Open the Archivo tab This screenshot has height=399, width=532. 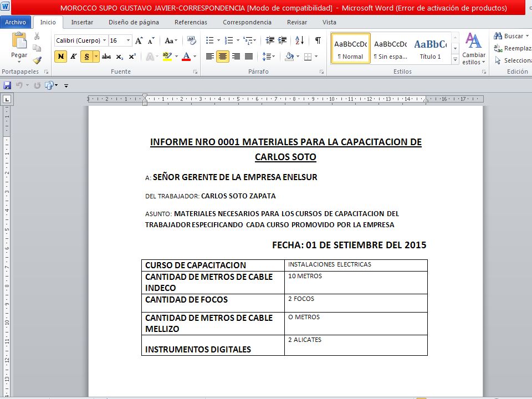16,22
